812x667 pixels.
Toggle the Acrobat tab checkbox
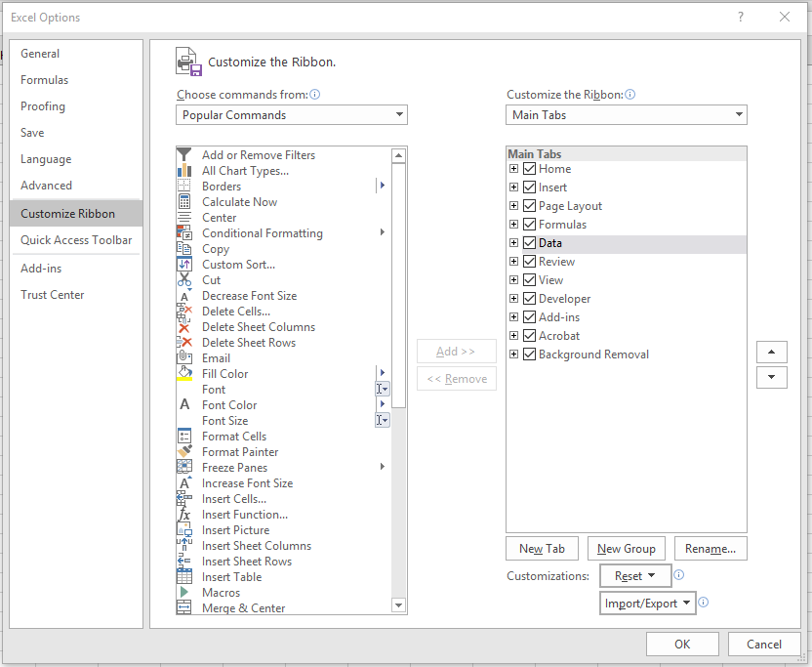click(x=530, y=336)
